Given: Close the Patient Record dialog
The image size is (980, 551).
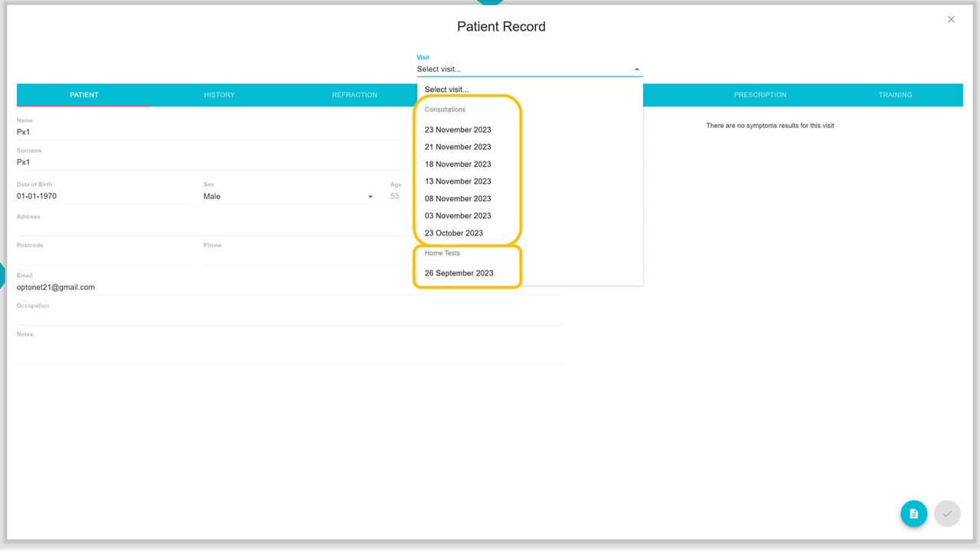Looking at the screenshot, I should click(951, 20).
